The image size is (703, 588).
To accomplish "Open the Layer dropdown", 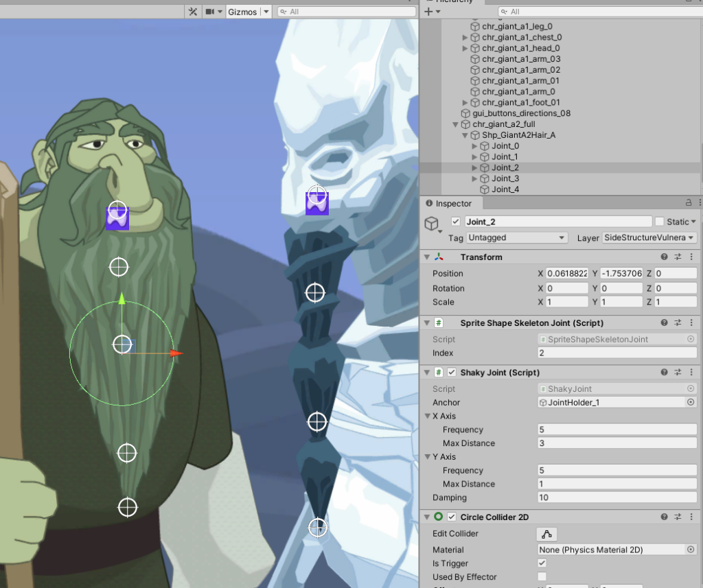I will click(649, 237).
